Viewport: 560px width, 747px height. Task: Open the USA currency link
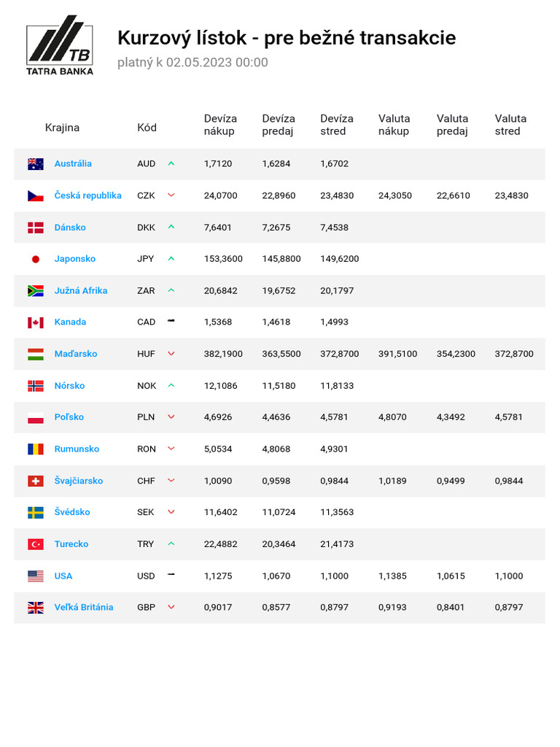click(63, 576)
